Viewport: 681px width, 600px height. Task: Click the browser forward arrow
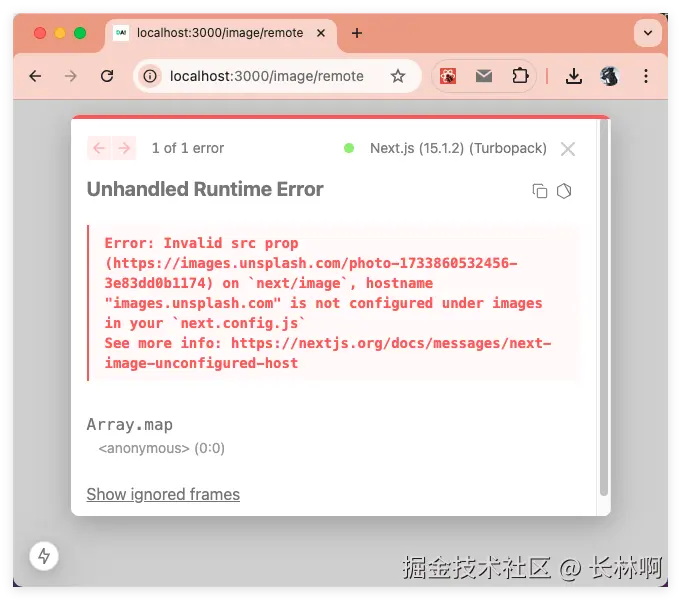pyautogui.click(x=70, y=76)
